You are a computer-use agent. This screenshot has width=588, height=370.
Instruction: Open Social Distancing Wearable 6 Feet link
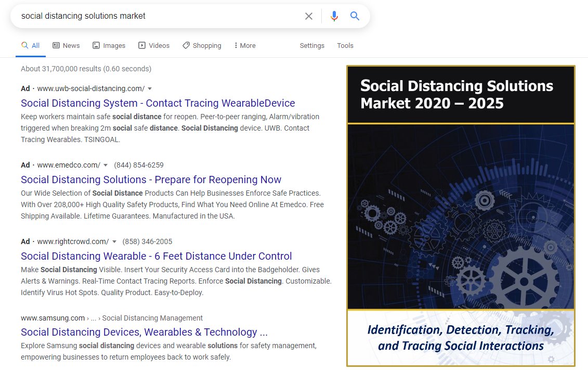pyautogui.click(x=156, y=257)
